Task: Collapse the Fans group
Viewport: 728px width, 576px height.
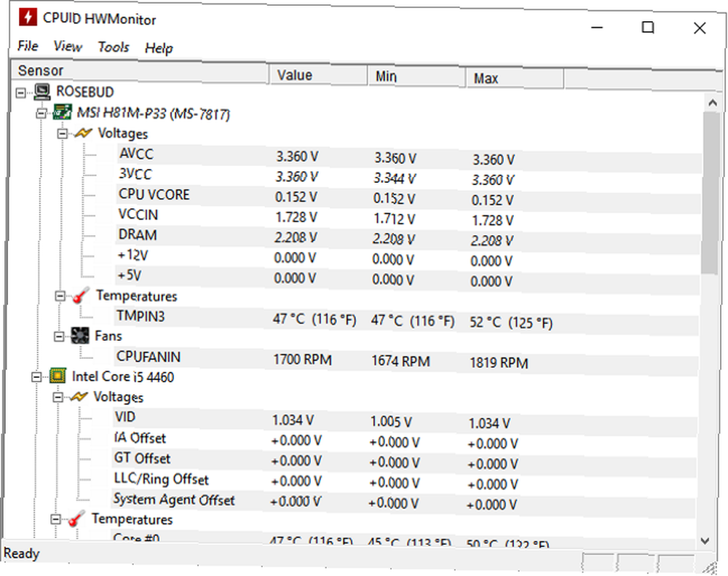Action: [x=59, y=336]
